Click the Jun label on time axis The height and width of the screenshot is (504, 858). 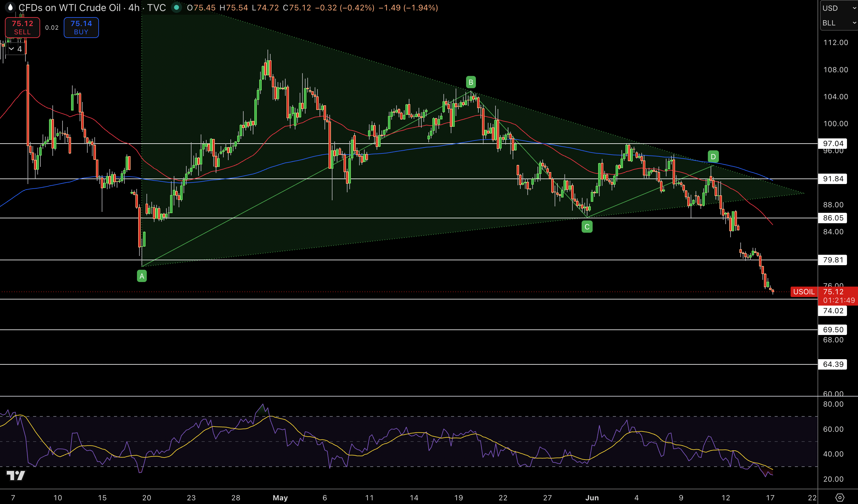(592, 498)
